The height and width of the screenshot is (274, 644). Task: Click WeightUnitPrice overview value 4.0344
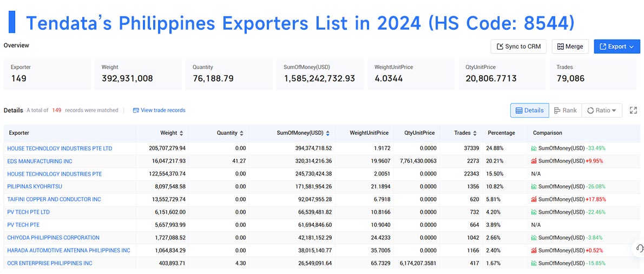click(x=389, y=79)
